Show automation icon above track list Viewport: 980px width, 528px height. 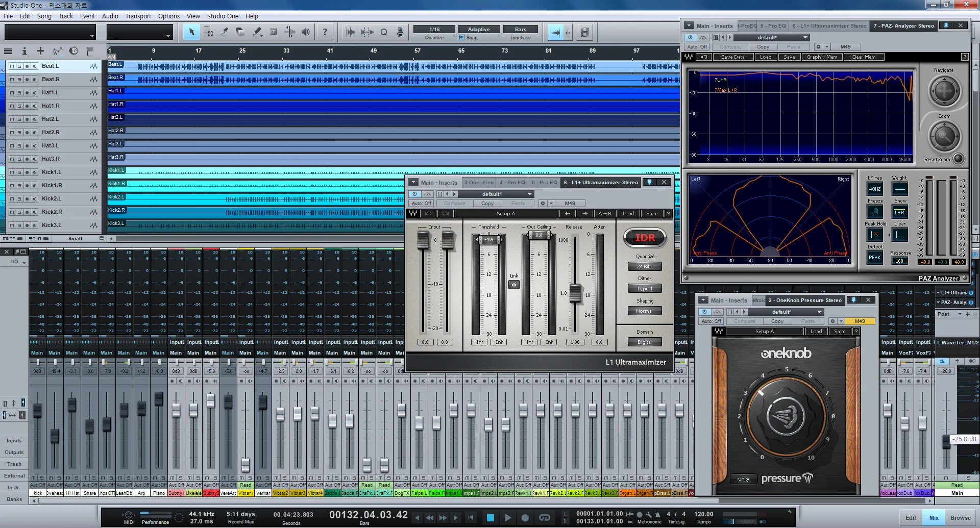point(57,51)
